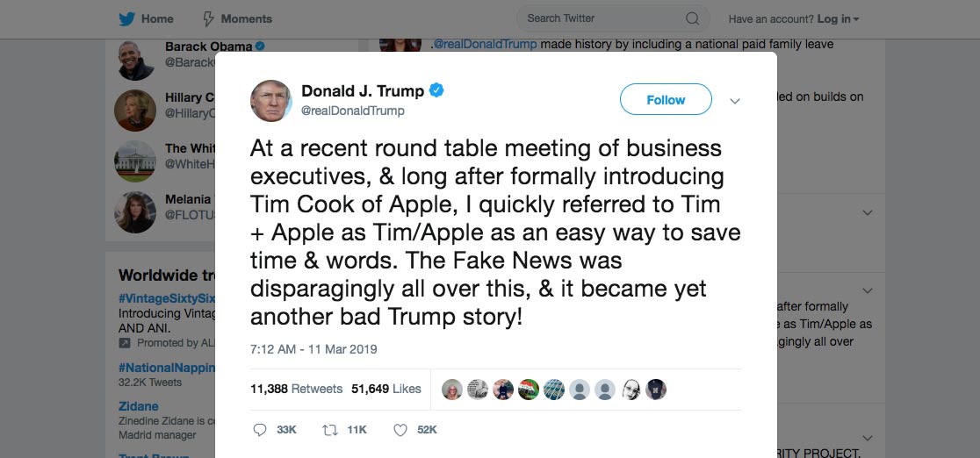Click the retweet arrows icon
Screen dimensions: 980x458
coord(330,430)
